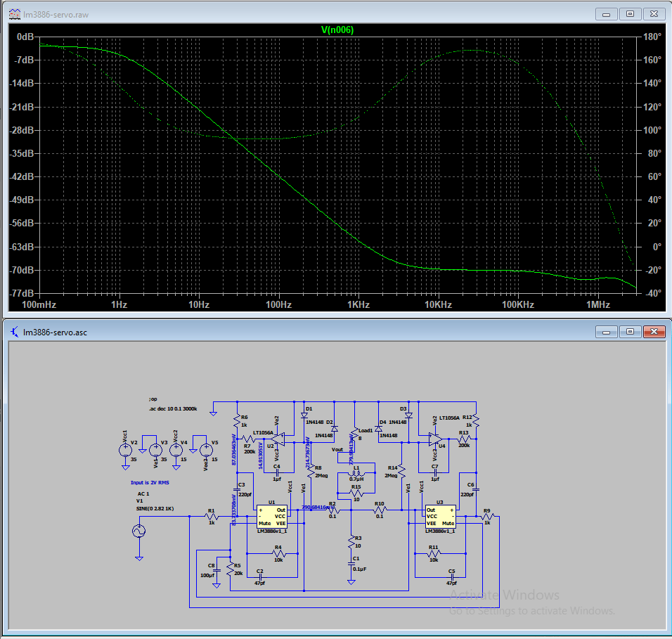Select the V2 35V voltage source symbol

(x=125, y=450)
